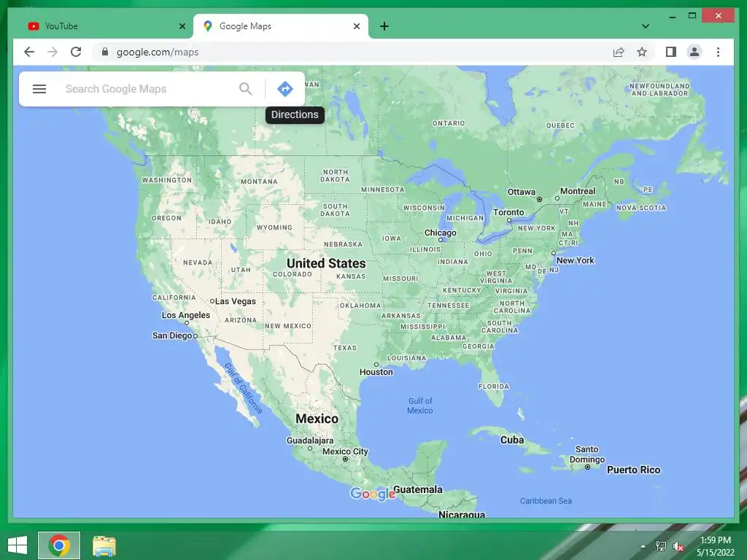Click the Santo Domingo label
This screenshot has width=747, height=560.
[x=587, y=454]
